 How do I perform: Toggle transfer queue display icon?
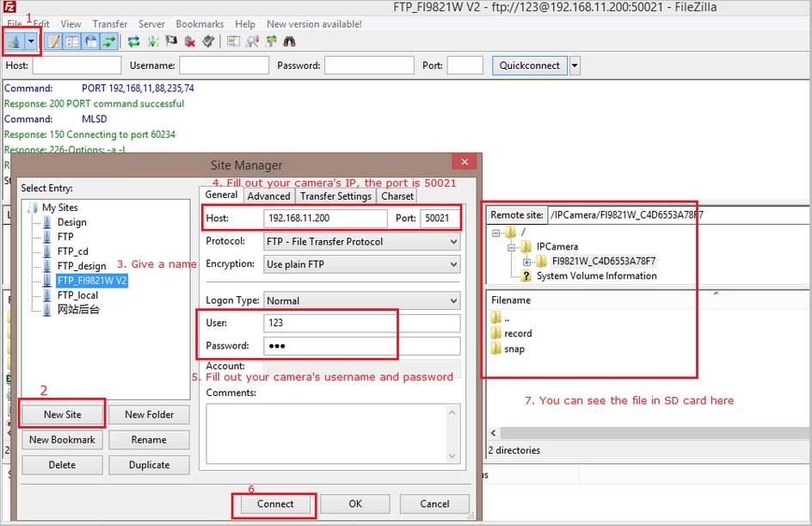(109, 41)
